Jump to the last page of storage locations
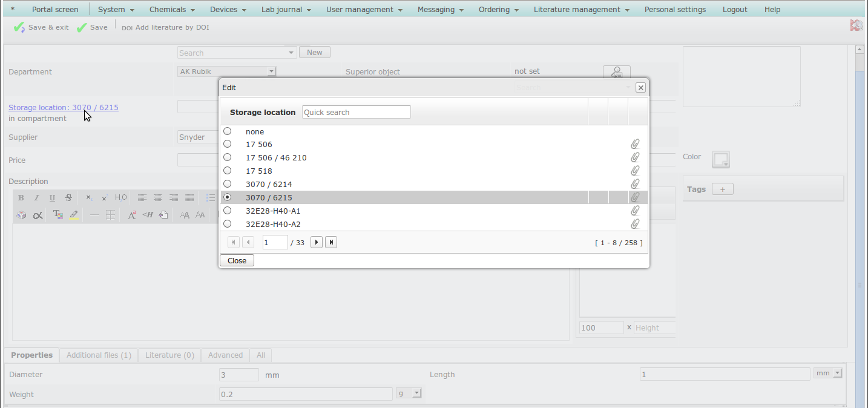This screenshot has height=408, width=868. (x=331, y=243)
